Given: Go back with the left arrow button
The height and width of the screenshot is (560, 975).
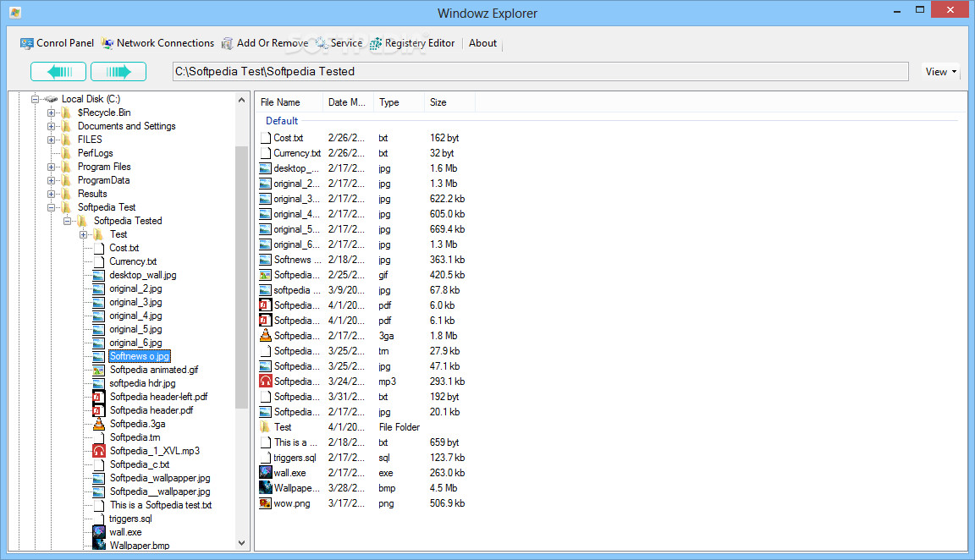Looking at the screenshot, I should coord(58,71).
